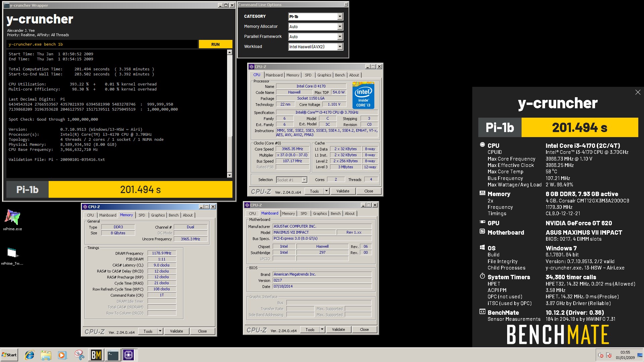The height and width of the screenshot is (362, 644).
Task: Open Windows Media Player taskbar icon
Action: (62, 355)
